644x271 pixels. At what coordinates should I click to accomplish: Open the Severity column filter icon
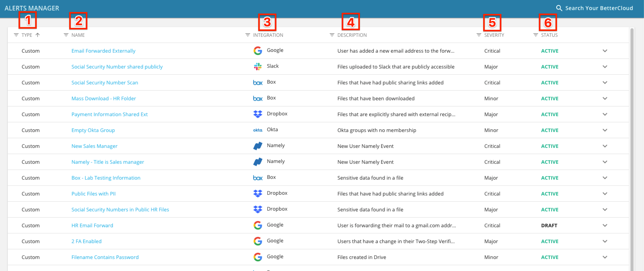479,35
